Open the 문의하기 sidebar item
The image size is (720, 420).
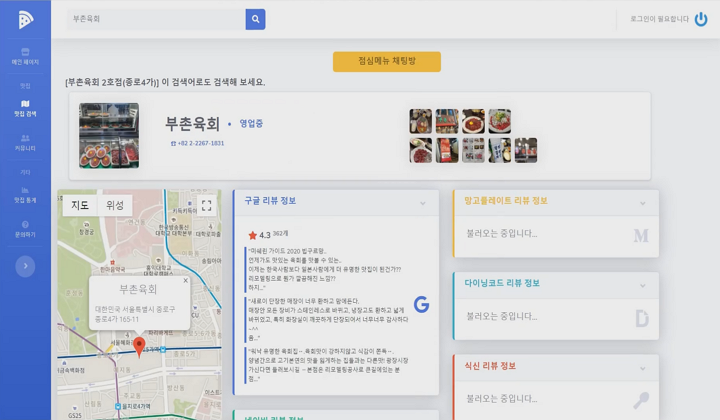pyautogui.click(x=25, y=229)
